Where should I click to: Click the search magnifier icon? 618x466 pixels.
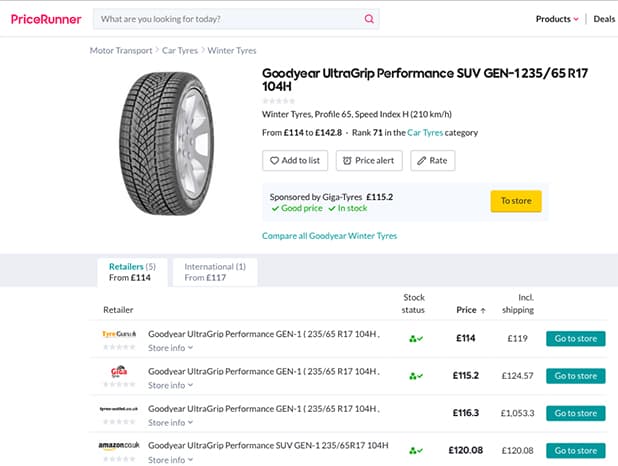[x=369, y=19]
